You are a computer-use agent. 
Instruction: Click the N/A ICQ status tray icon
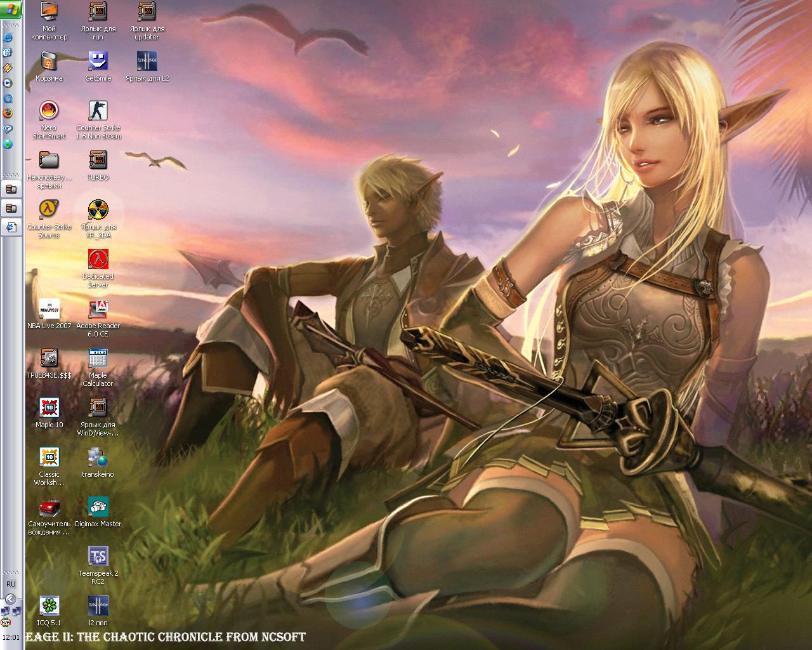(x=6, y=622)
